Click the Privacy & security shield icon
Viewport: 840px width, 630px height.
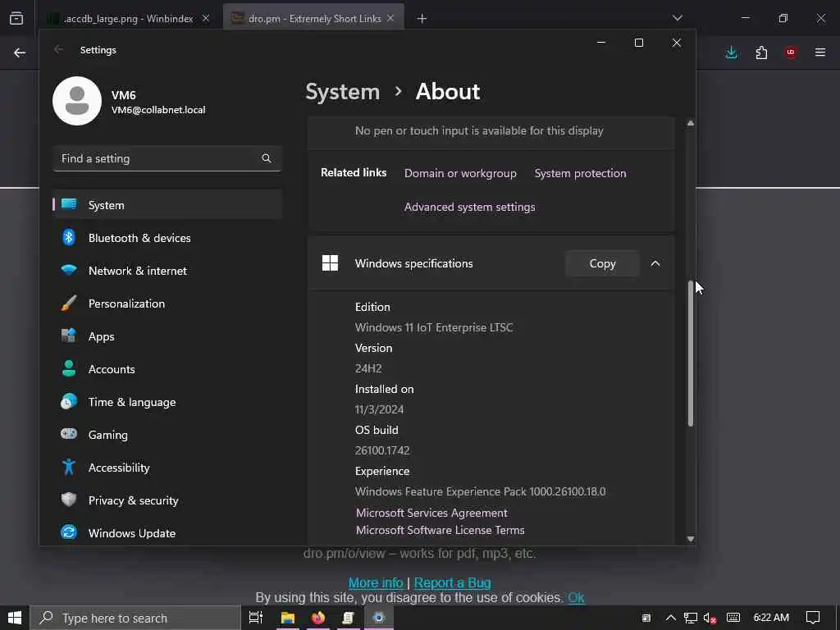(69, 500)
